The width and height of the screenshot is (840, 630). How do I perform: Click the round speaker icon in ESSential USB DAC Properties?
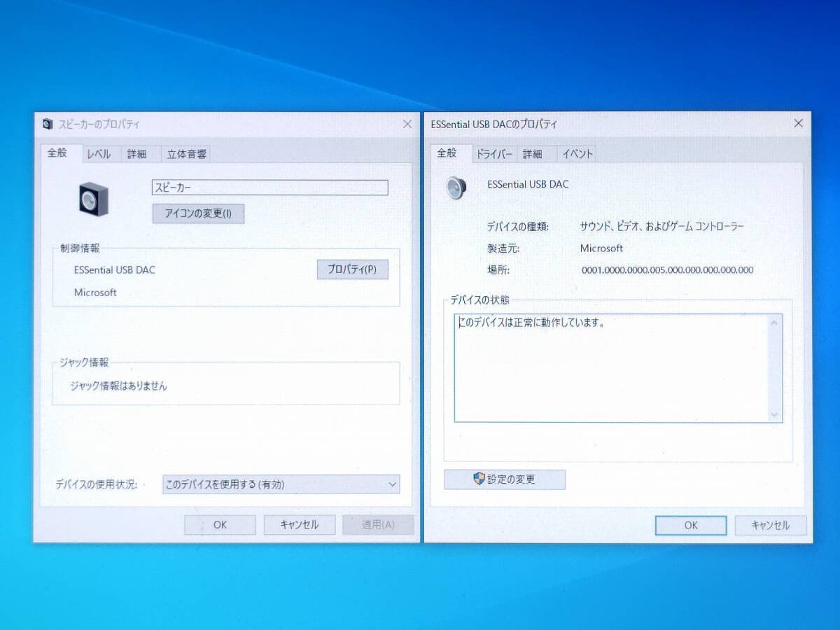[456, 188]
